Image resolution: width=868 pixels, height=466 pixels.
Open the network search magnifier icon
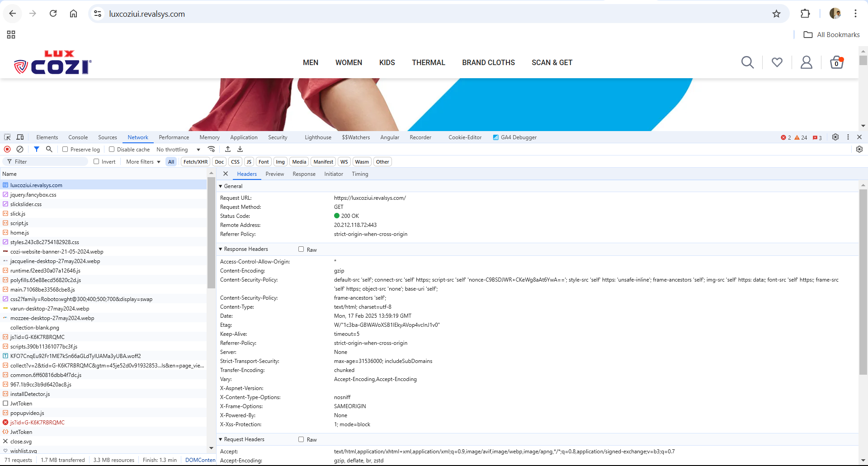(x=49, y=149)
